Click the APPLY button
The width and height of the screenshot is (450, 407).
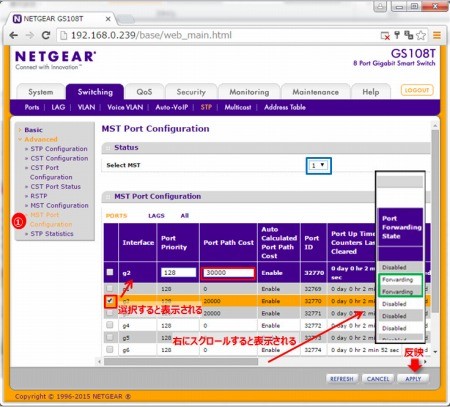pos(413,379)
